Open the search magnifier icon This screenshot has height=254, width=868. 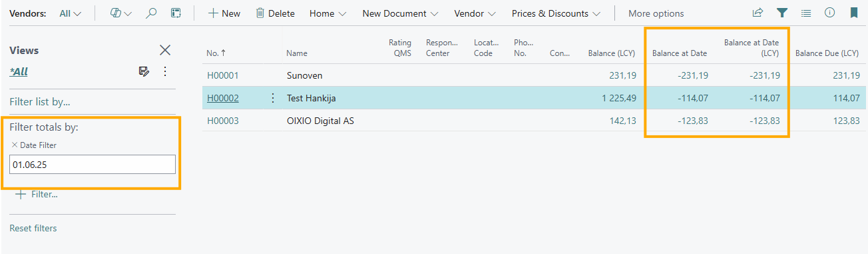pos(151,13)
